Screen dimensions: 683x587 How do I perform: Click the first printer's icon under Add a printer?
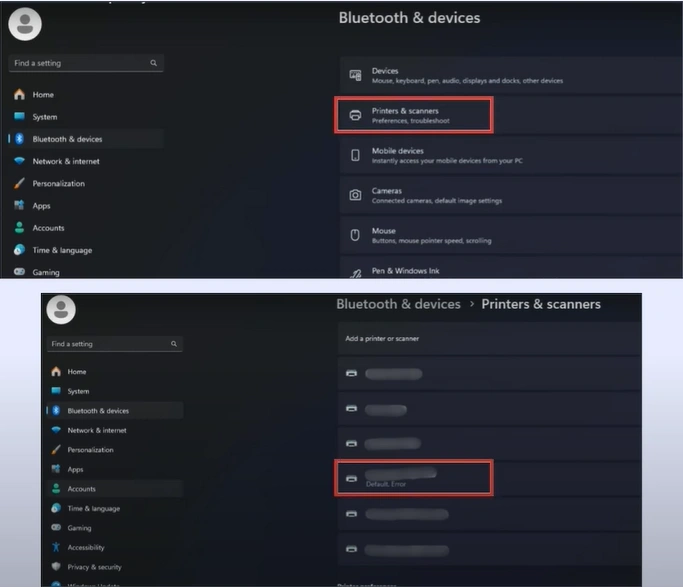[351, 373]
